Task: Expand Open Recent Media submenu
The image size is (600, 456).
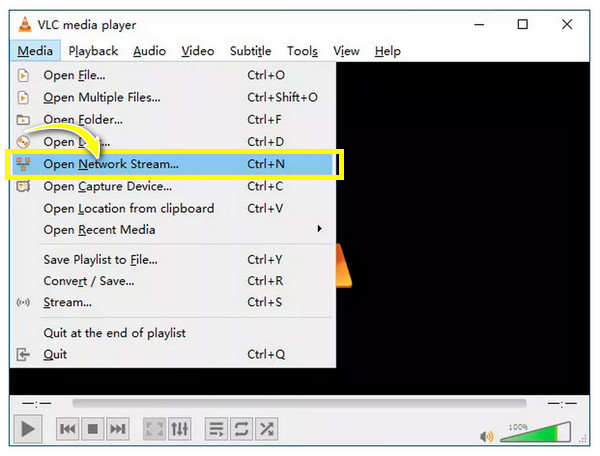Action: (173, 230)
